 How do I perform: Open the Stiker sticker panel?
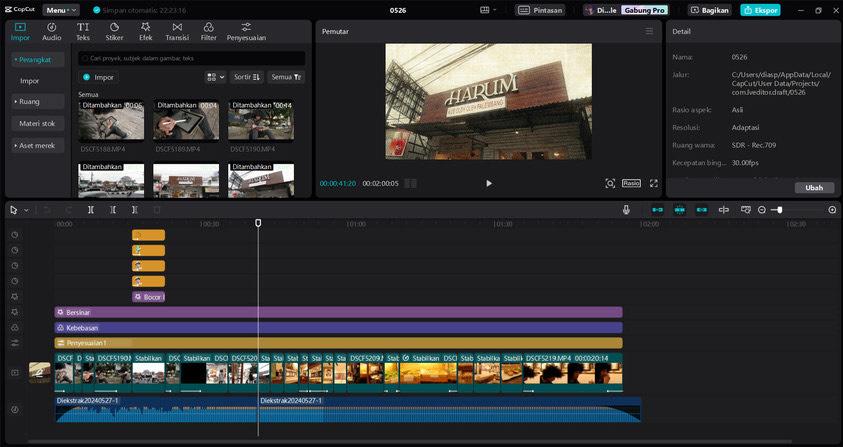coord(114,31)
